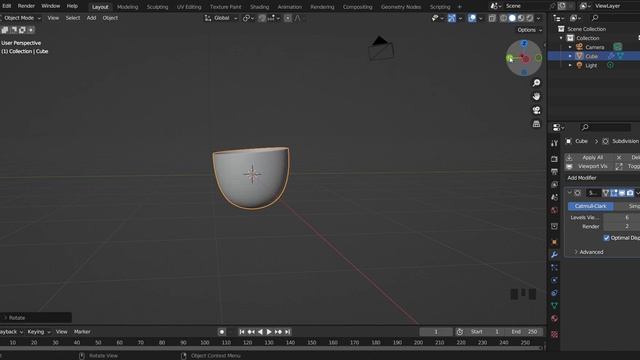
Task: Click the Viewport Vis button
Action: pyautogui.click(x=588, y=167)
